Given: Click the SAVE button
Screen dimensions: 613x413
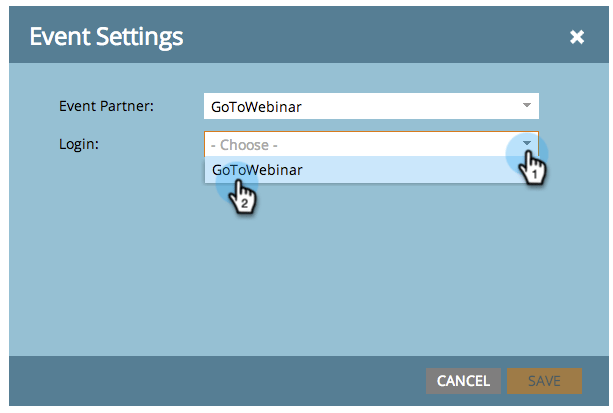Looking at the screenshot, I should tap(544, 381).
